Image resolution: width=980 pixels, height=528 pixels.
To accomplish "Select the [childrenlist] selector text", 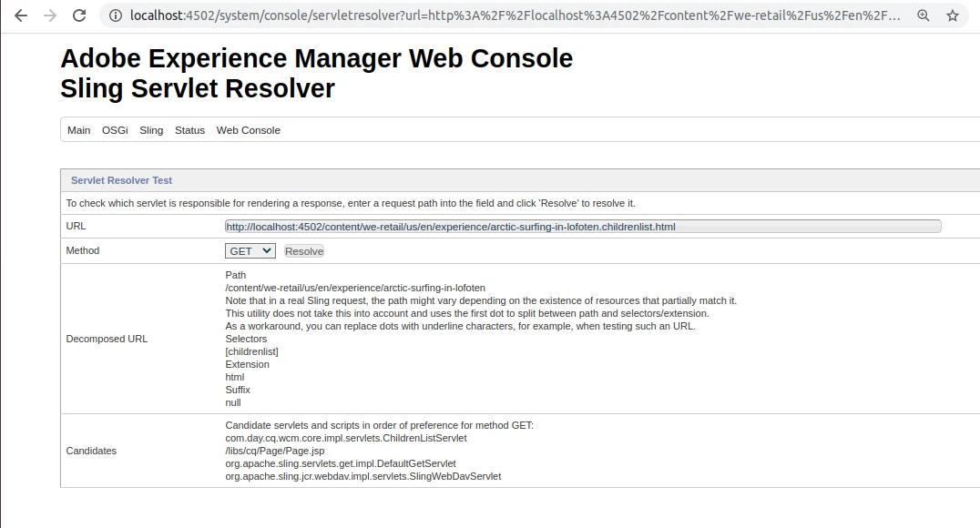I will 252,351.
